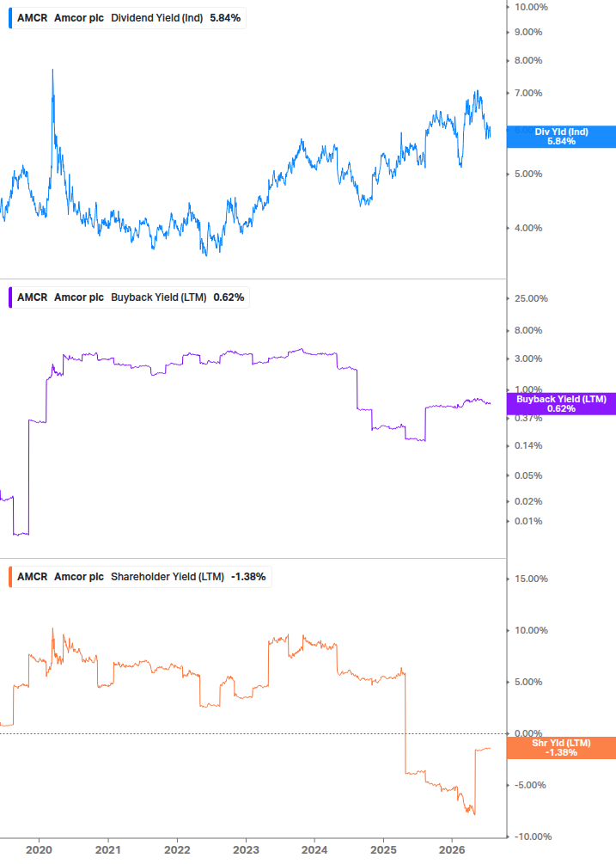
Task: Click the blue color bar of Dividend Yield legend
Action: [x=10, y=18]
